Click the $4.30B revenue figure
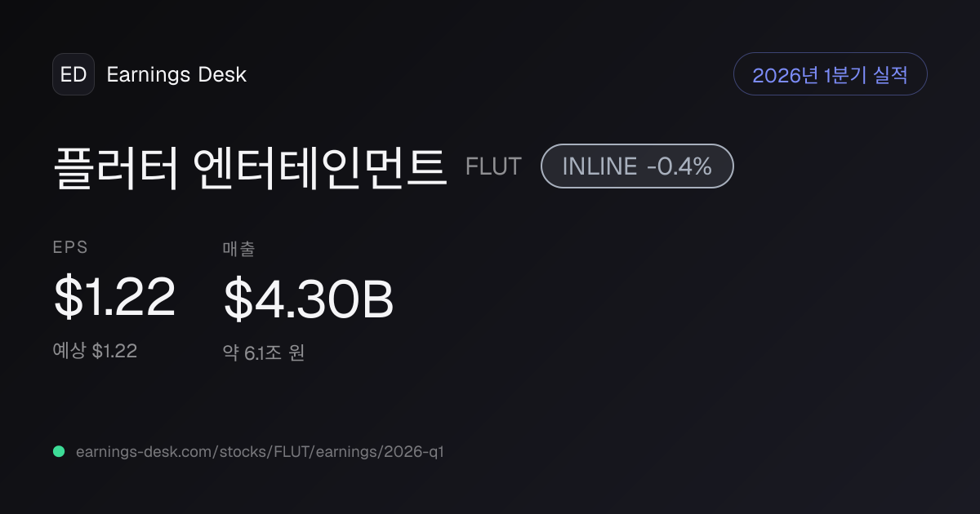The image size is (980, 514). 309,299
